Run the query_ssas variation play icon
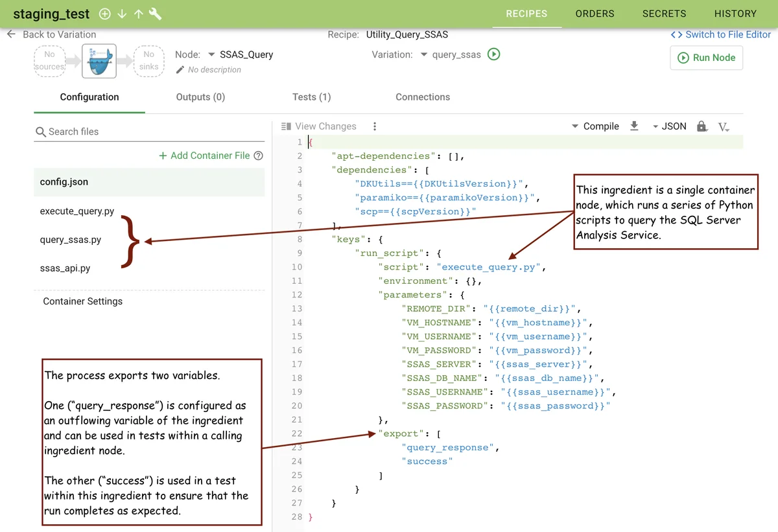 [493, 54]
